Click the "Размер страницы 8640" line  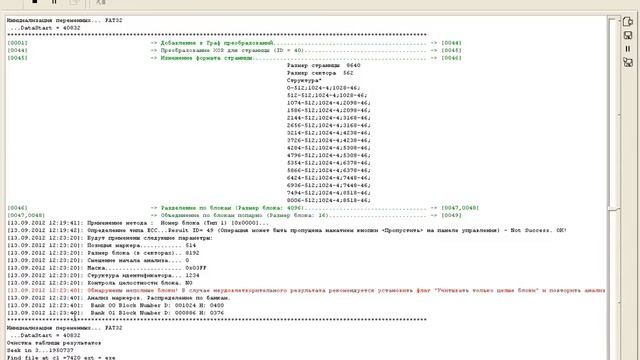pos(323,65)
